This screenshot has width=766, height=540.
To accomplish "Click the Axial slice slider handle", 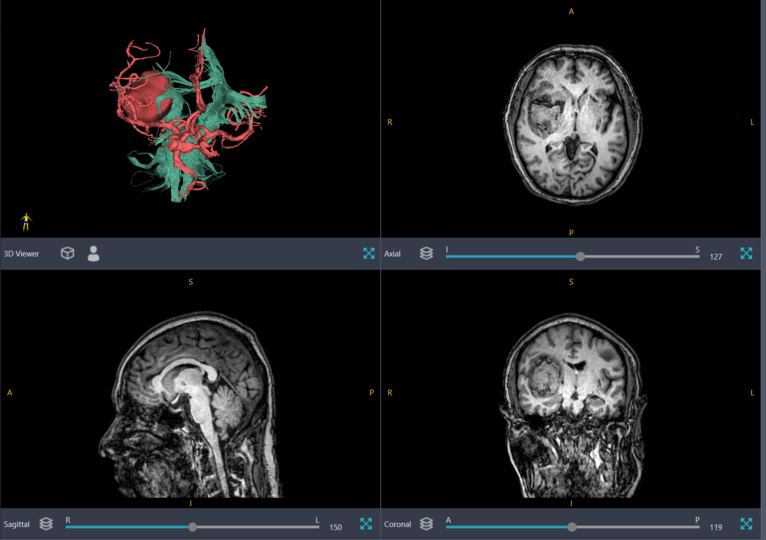I will tap(580, 257).
